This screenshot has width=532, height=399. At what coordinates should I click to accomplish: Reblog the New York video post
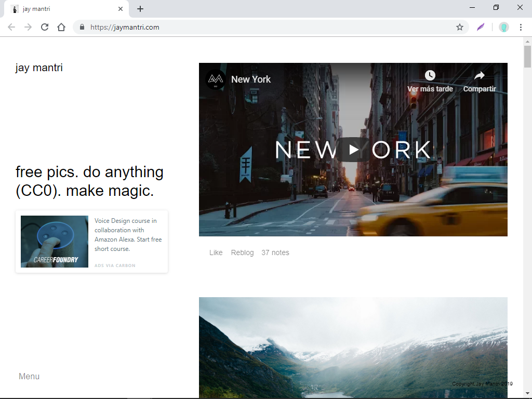coord(242,252)
